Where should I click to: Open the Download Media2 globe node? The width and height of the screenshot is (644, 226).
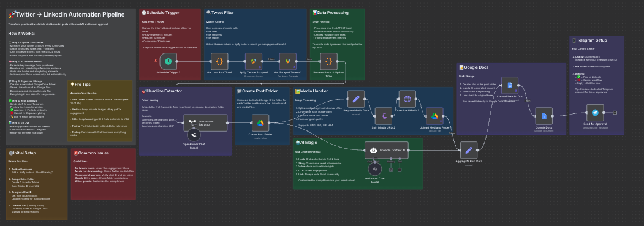point(407,99)
